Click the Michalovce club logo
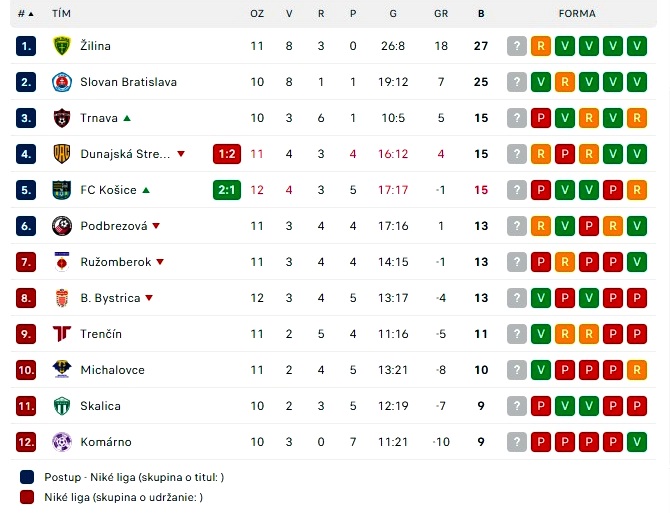Image resolution: width=670 pixels, height=513 pixels. pyautogui.click(x=62, y=370)
